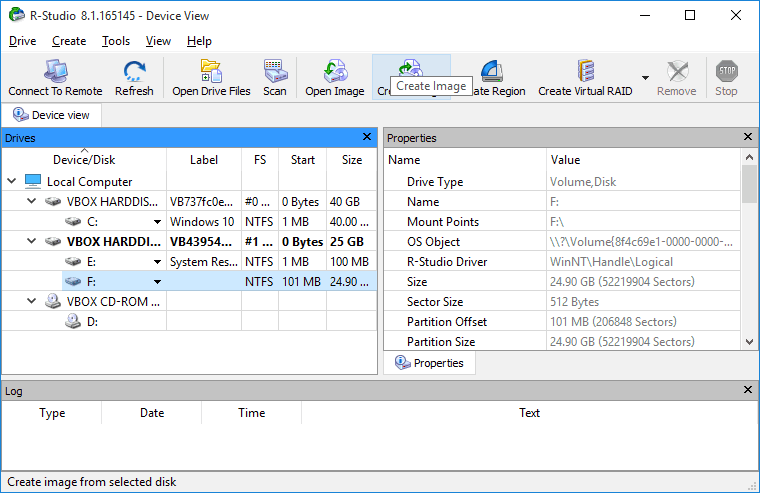
Task: Click the F: drive volume icon
Action: [x=73, y=282]
